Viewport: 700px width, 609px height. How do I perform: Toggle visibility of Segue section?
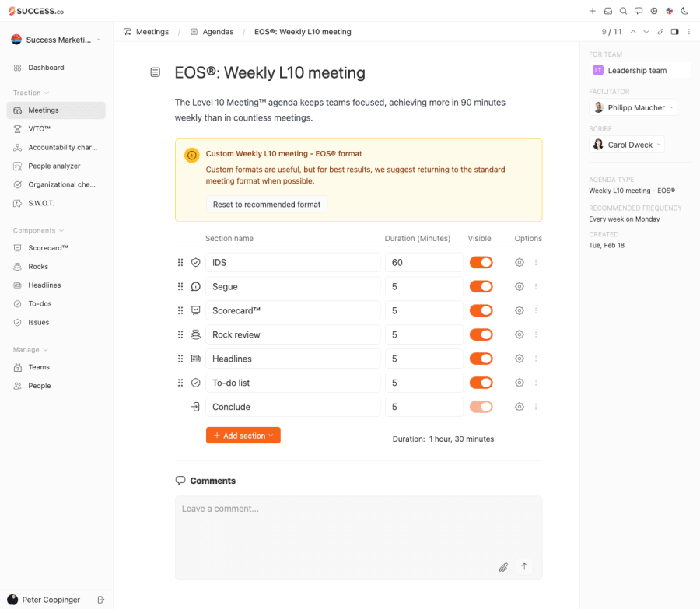click(x=481, y=287)
